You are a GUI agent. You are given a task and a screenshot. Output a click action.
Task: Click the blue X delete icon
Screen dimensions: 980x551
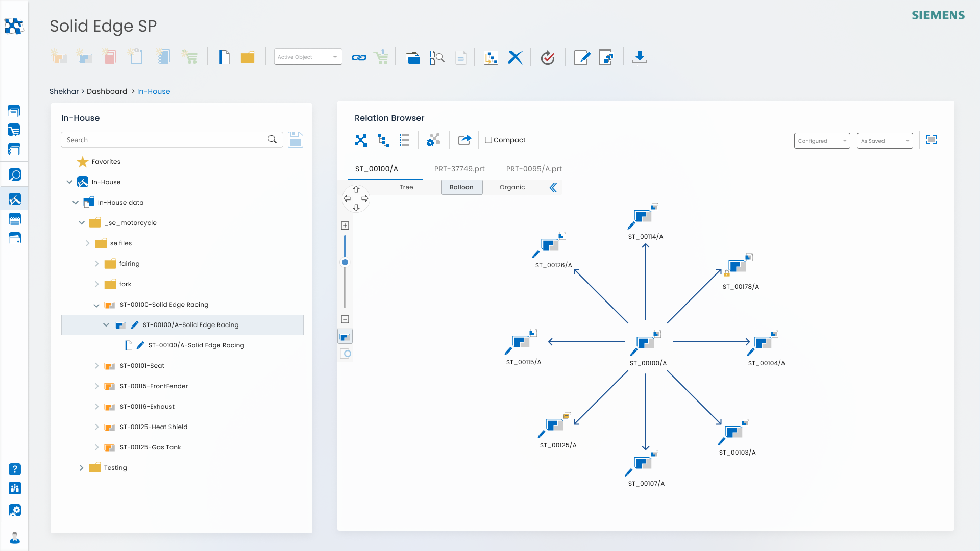515,58
